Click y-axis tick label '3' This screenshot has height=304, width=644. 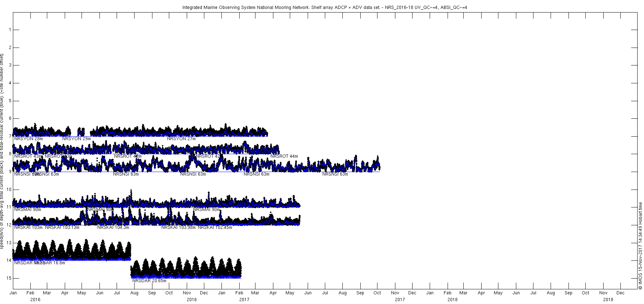(x=10, y=65)
